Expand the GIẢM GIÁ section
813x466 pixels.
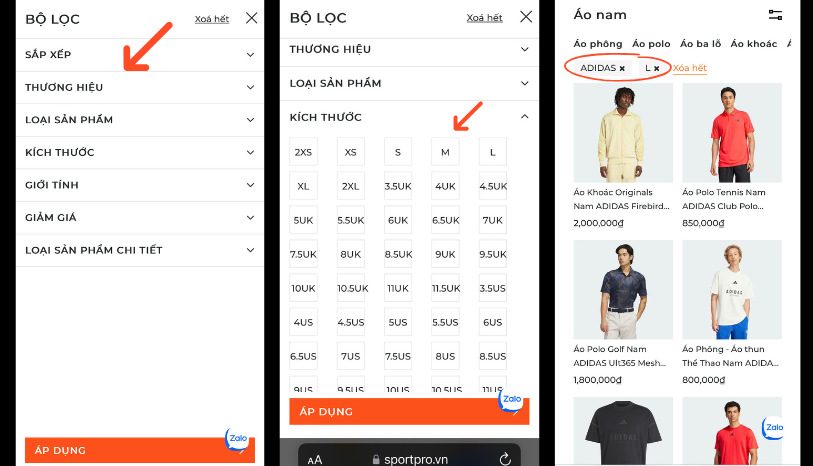140,218
